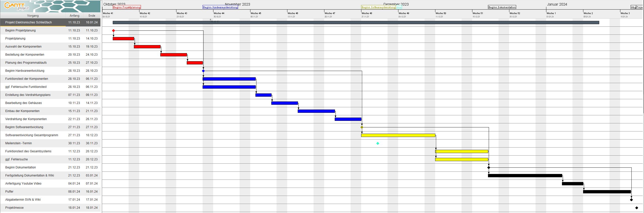Select the Projekt Elektronisches Schließfach row

(28, 22)
